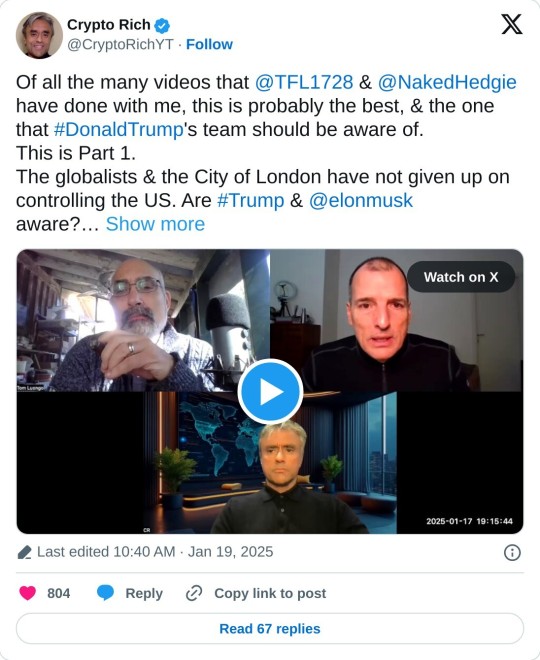Image resolution: width=540 pixels, height=660 pixels.
Task: Click the blue verified badge
Action: (162, 25)
